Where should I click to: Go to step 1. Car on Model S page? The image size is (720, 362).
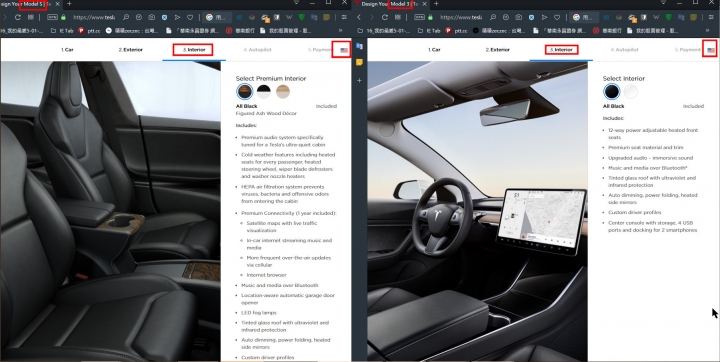(67, 50)
